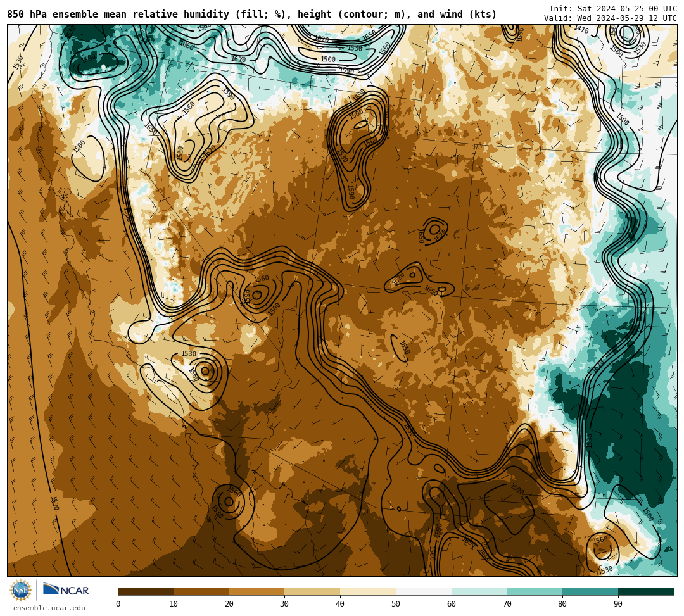
Task: Click the colorbar tick label 20
Action: 229,604
